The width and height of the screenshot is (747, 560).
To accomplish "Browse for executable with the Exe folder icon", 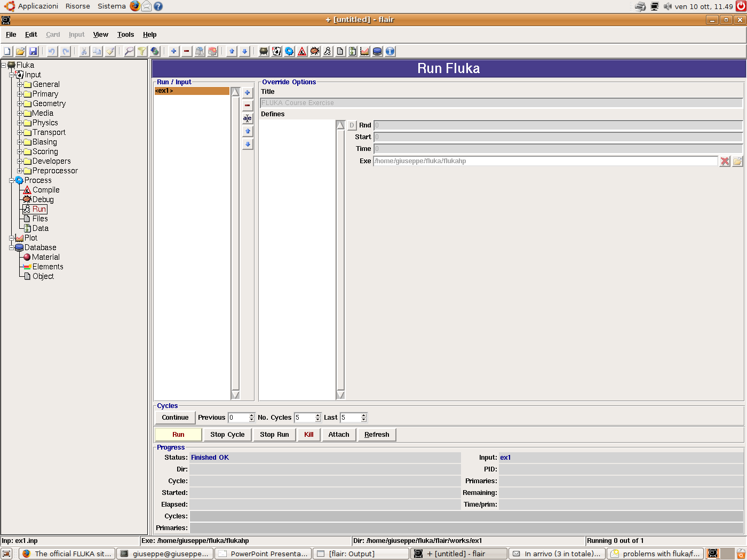I will tap(737, 161).
